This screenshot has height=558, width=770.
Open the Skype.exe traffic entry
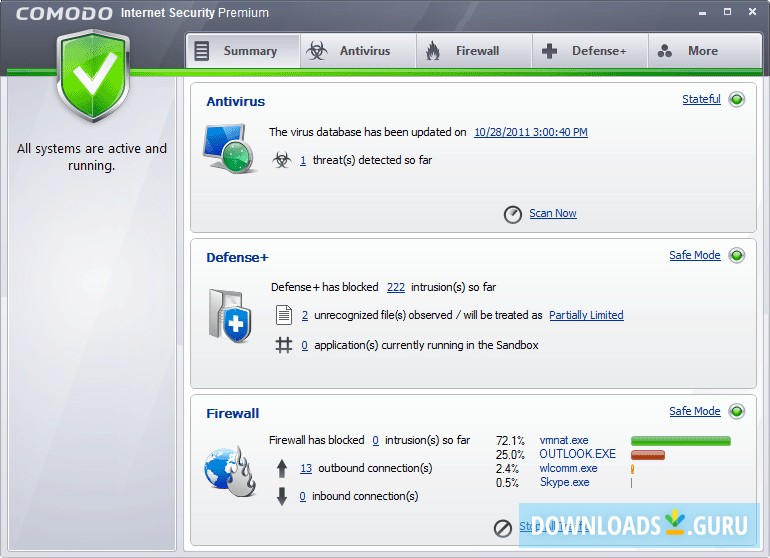565,482
